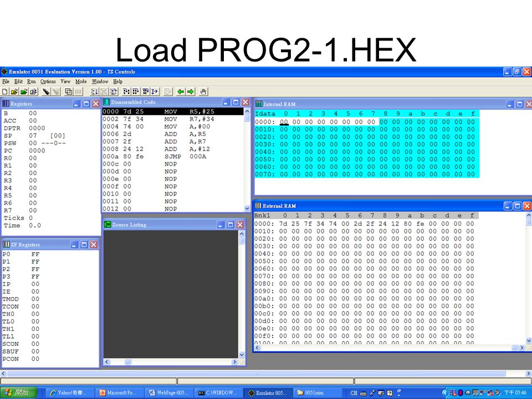
Task: Click byte 7d in External RAM row 0000
Action: 283,223
